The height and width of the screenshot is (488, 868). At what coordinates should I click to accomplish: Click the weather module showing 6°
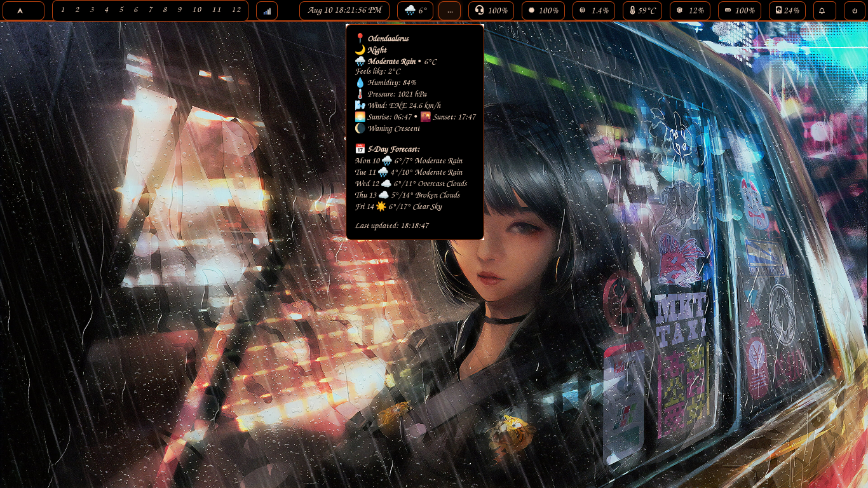(x=416, y=11)
